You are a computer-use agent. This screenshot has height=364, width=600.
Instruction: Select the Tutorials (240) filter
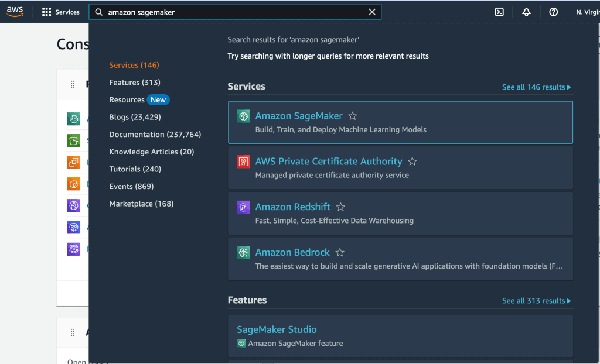[x=135, y=169]
